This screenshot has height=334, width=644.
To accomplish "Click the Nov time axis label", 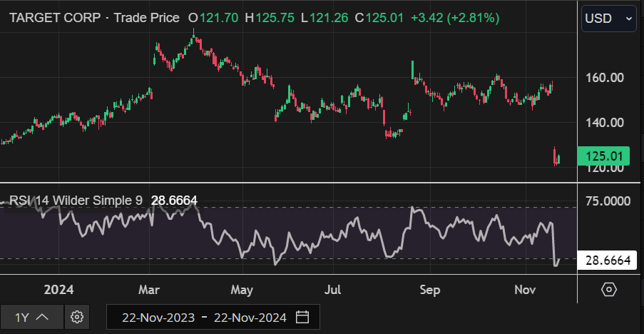I will (525, 290).
